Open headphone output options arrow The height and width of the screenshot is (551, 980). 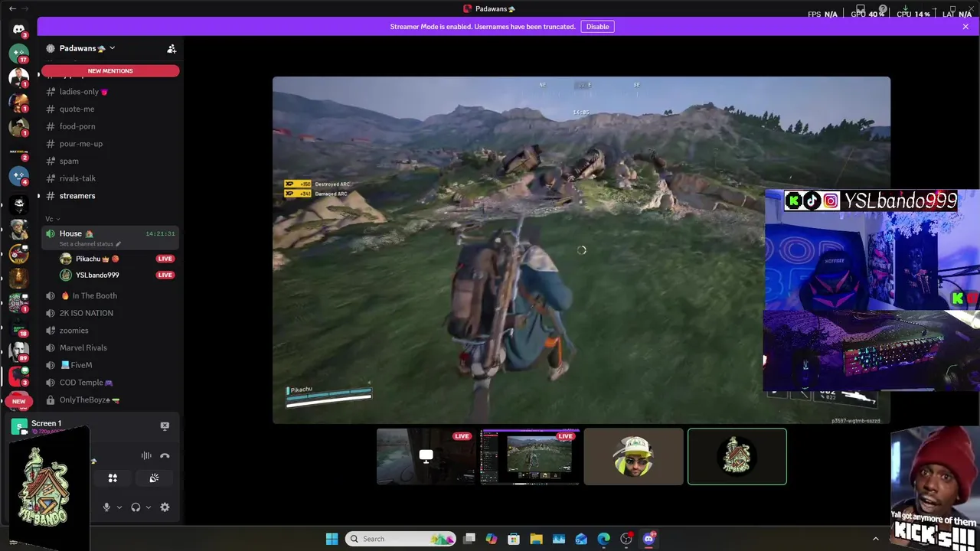pyautogui.click(x=149, y=507)
